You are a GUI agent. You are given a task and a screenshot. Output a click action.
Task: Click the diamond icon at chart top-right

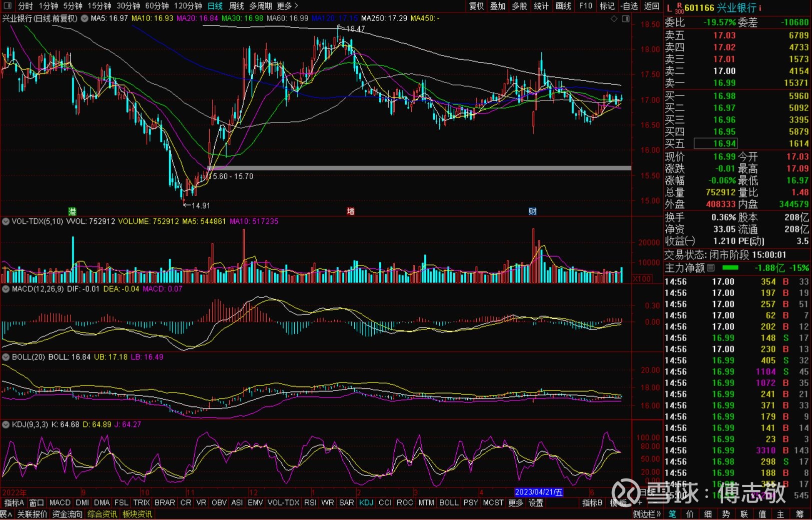[x=614, y=18]
